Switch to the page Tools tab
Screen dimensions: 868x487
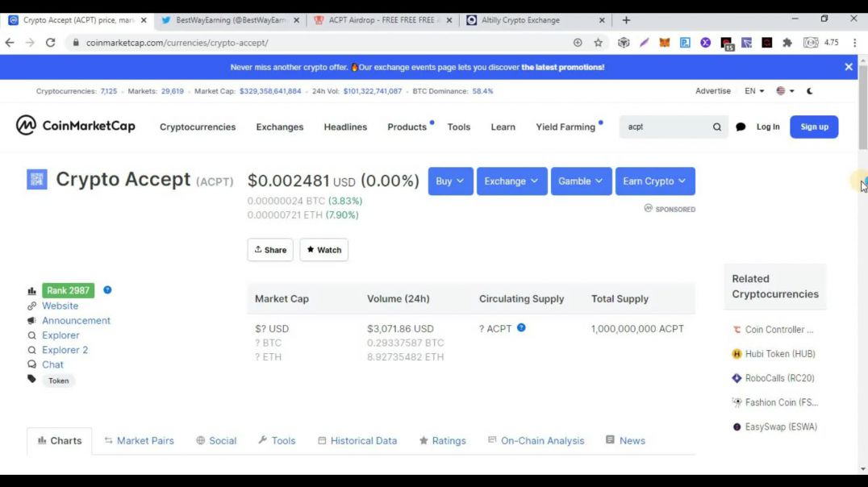point(277,440)
